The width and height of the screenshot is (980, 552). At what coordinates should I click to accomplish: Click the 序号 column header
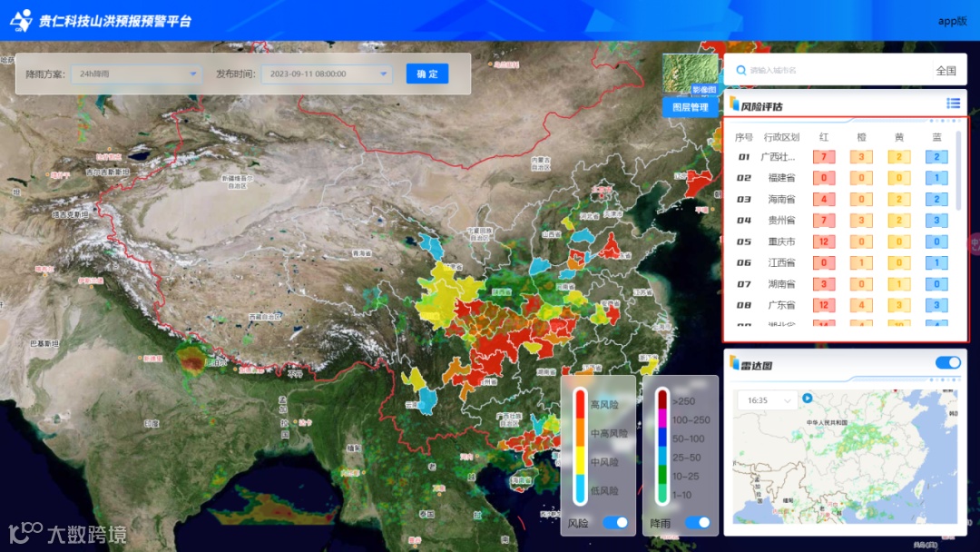pos(744,137)
